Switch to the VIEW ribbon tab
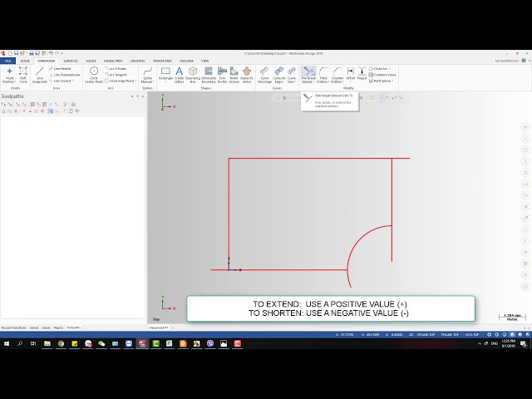 coord(205,61)
